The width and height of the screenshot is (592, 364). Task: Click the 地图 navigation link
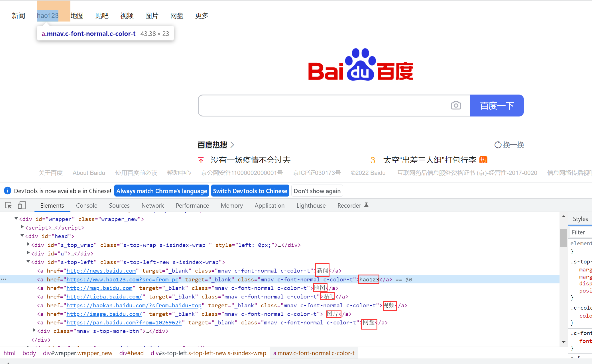coord(77,16)
